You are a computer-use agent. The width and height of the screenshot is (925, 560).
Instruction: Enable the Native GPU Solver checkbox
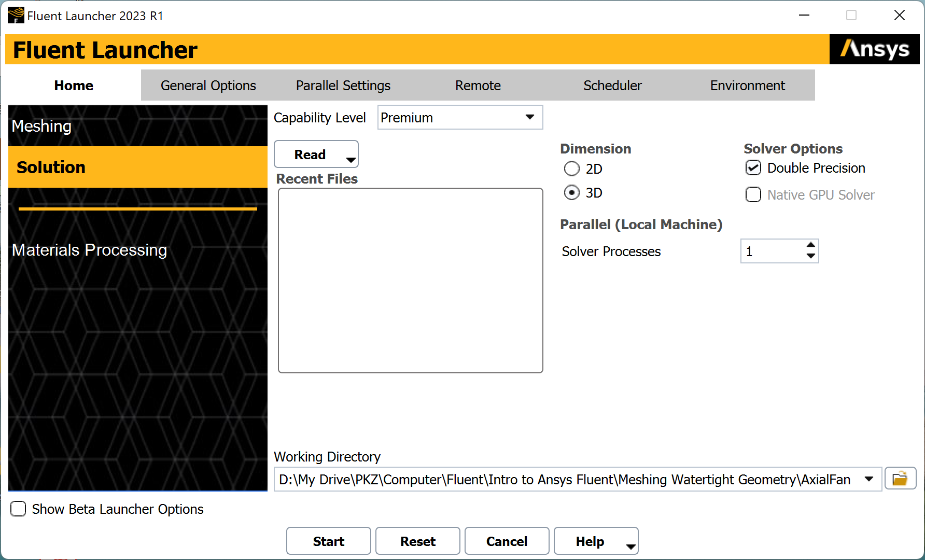(753, 195)
